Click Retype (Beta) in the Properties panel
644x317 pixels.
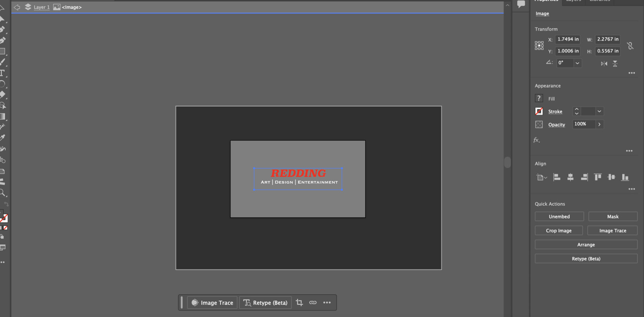pos(586,259)
